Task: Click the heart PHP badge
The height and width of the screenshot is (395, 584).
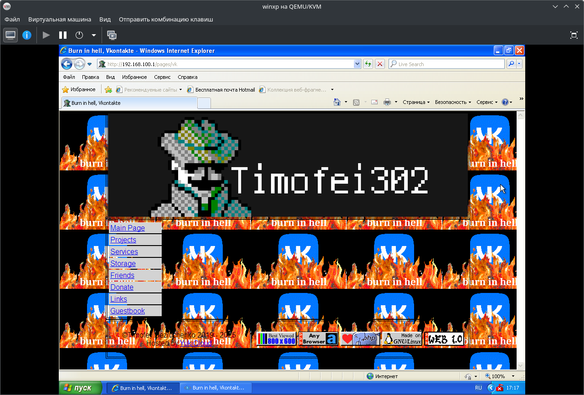Action: pos(360,339)
